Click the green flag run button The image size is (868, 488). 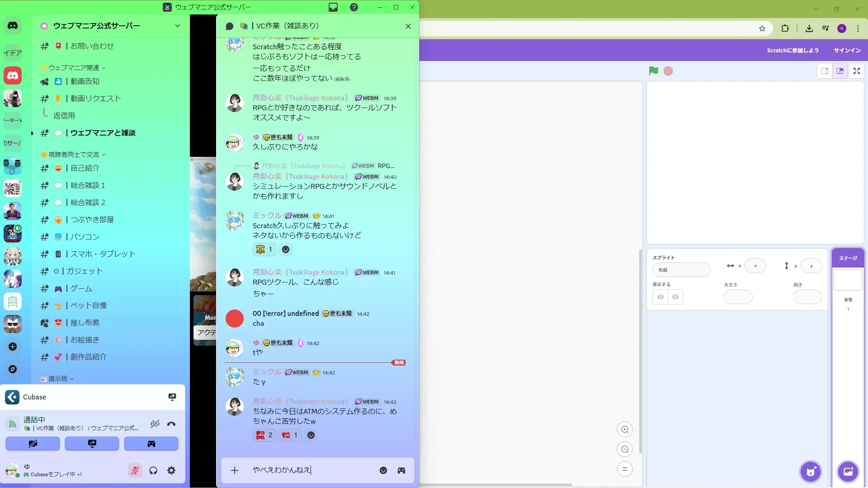pyautogui.click(x=653, y=71)
